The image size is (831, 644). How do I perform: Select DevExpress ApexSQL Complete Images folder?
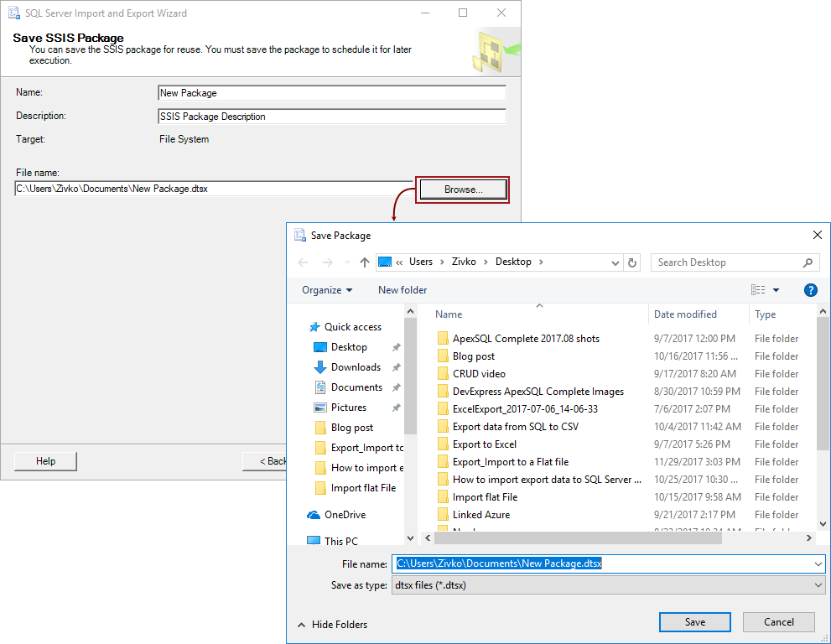[x=538, y=391]
